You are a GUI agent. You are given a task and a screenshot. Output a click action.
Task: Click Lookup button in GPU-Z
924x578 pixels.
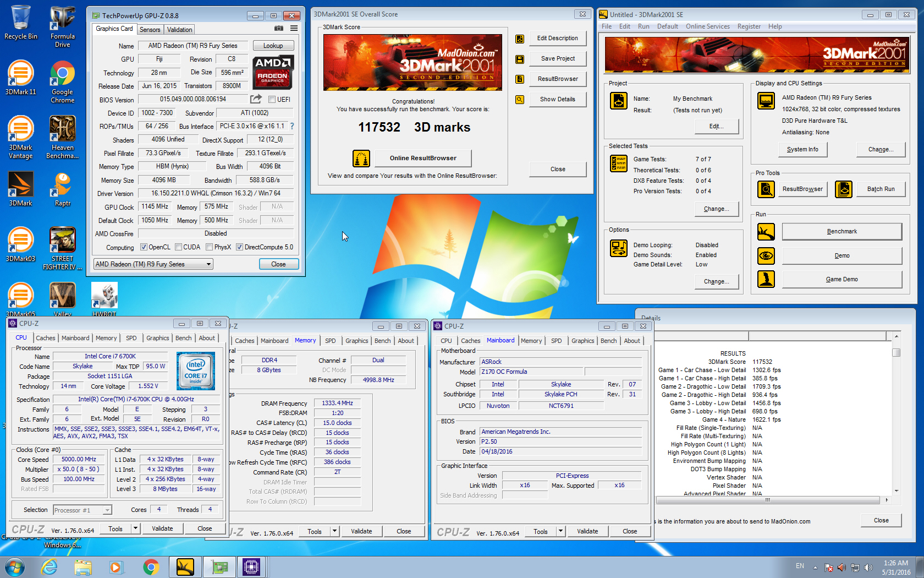pyautogui.click(x=273, y=46)
